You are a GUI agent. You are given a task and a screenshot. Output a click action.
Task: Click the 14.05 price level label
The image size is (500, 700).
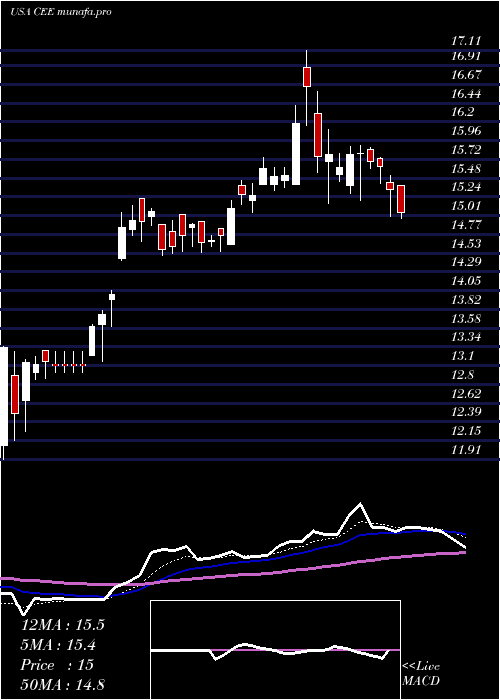pos(466,280)
